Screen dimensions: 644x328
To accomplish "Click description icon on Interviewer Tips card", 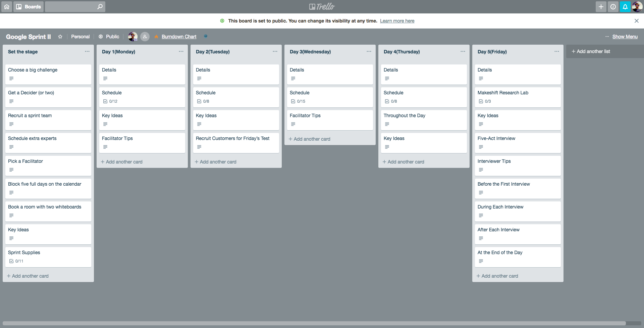I will coord(481,170).
